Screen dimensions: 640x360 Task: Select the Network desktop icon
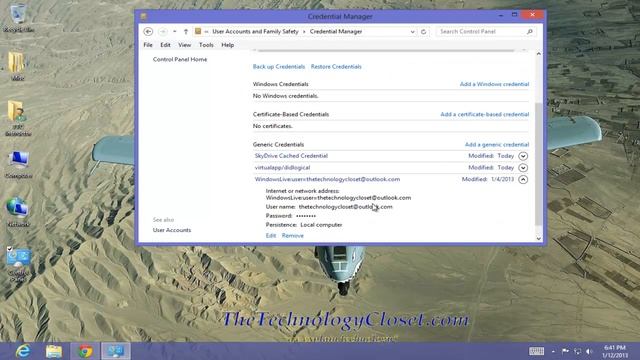click(x=18, y=211)
